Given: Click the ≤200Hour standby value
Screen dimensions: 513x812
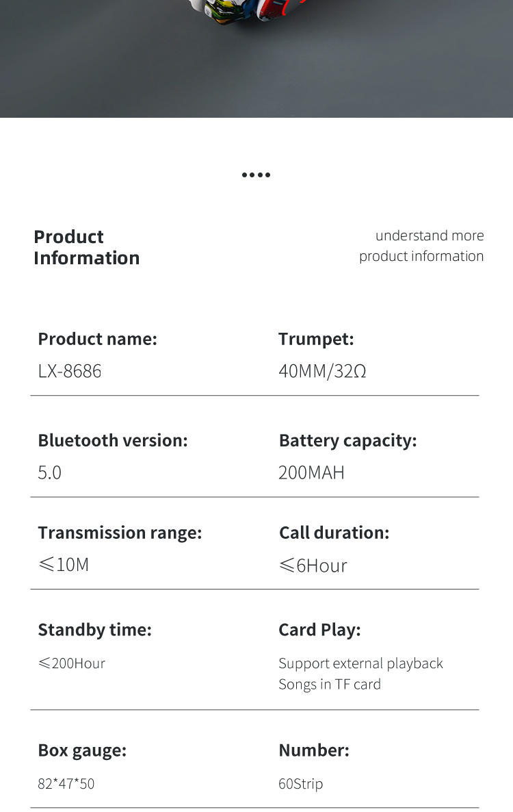Looking at the screenshot, I should (72, 663).
